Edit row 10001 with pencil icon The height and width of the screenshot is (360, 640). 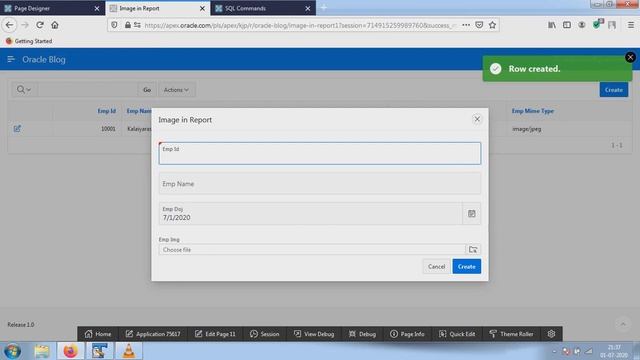[17, 129]
